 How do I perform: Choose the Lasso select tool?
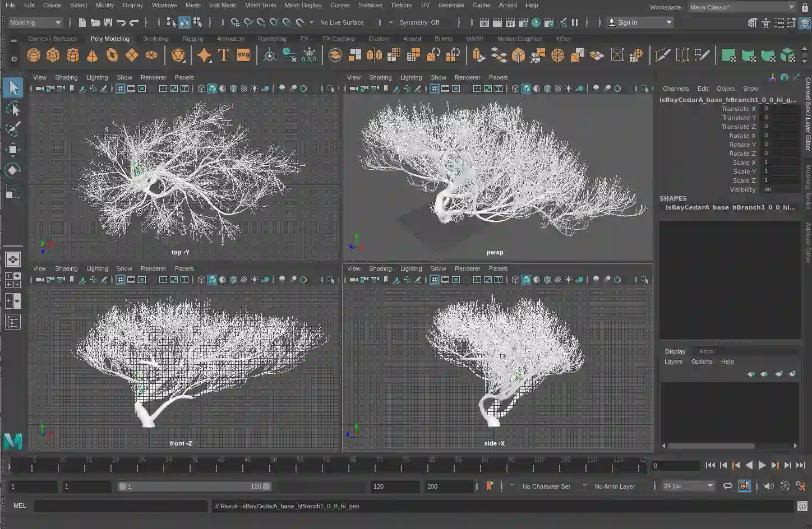[13, 108]
